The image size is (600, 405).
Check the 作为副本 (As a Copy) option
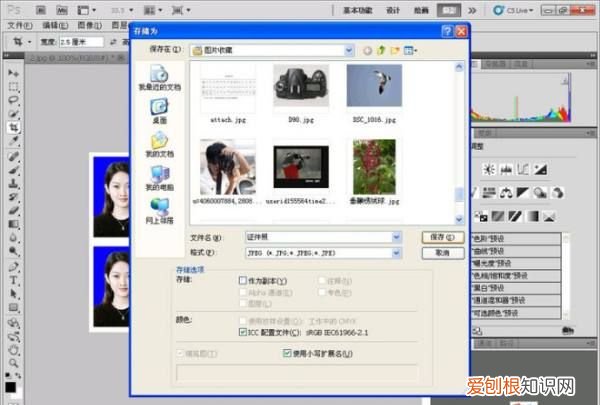point(243,281)
